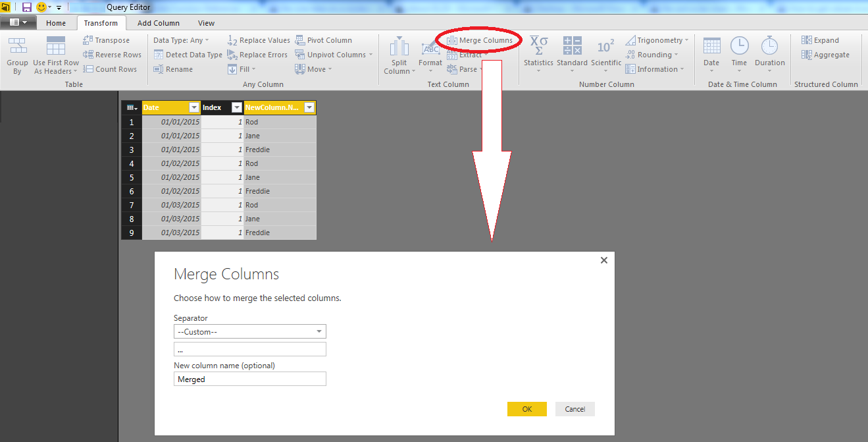Screen dimensions: 868x442
Task: Click the Save icon in title bar
Action: [x=27, y=7]
